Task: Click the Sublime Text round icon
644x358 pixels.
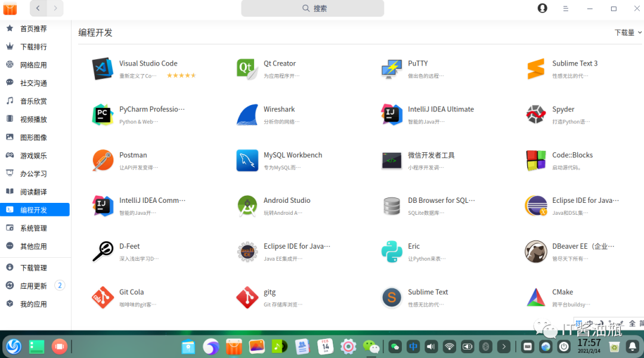Action: pyautogui.click(x=391, y=298)
